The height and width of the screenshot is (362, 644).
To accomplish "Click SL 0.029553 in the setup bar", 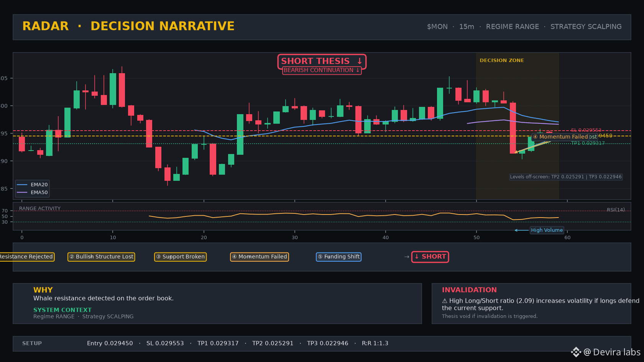I will [165, 344].
